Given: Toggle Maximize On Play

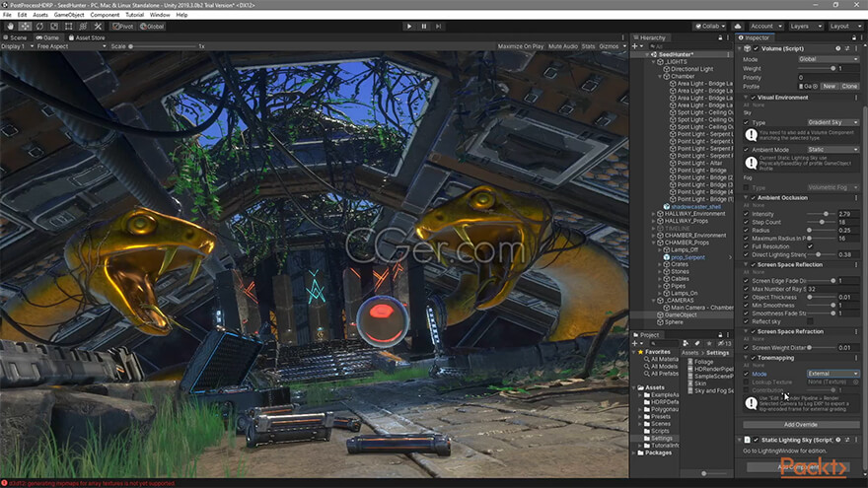Looking at the screenshot, I should click(521, 46).
